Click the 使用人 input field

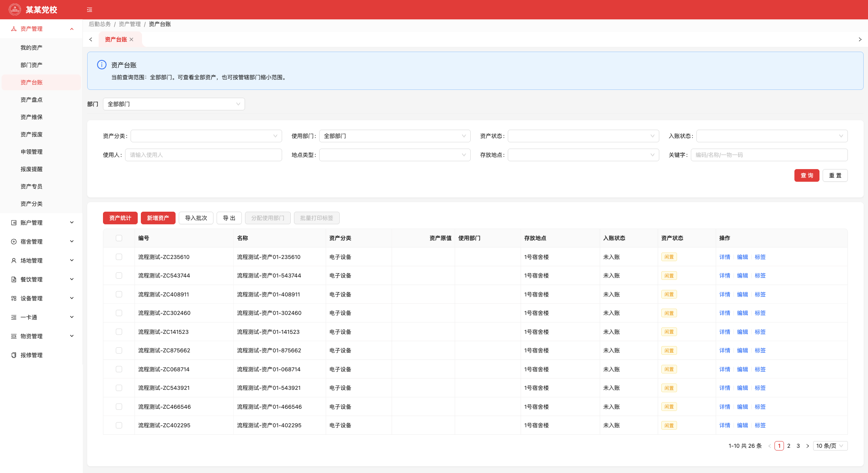tap(204, 155)
